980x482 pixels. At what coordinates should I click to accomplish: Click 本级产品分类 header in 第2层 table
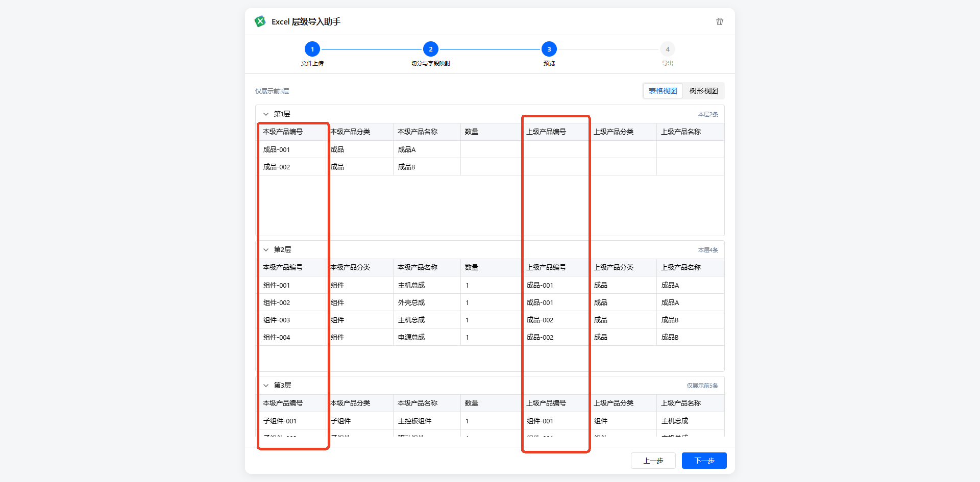coord(350,267)
